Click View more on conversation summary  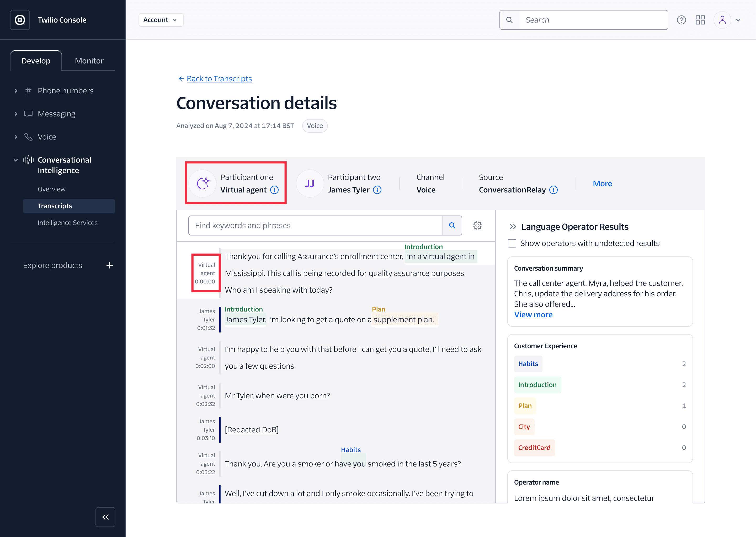click(533, 314)
